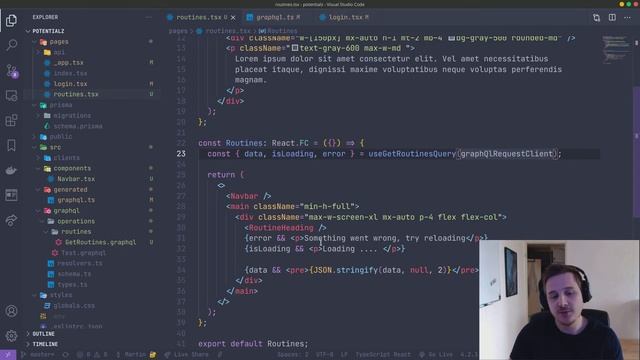Open globals.css file
This screenshot has height=360, width=640.
tap(74, 306)
